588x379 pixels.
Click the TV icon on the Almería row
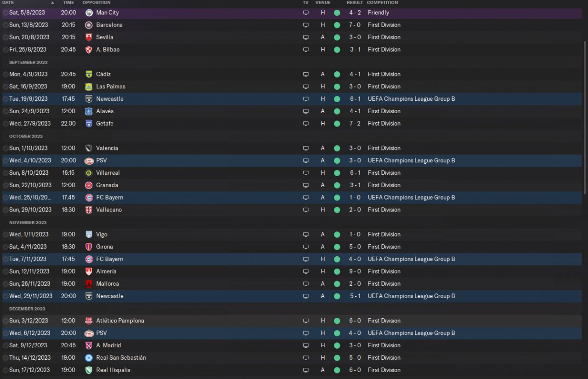click(x=306, y=271)
